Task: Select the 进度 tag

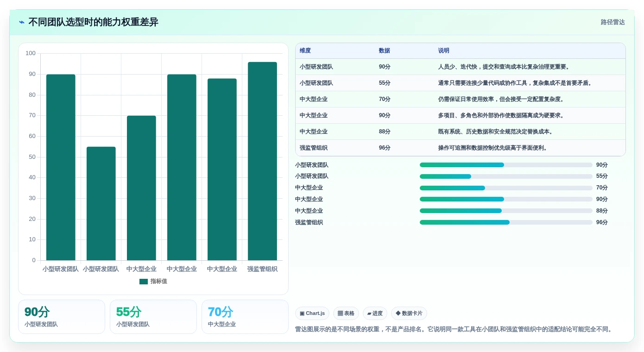Action: point(375,314)
